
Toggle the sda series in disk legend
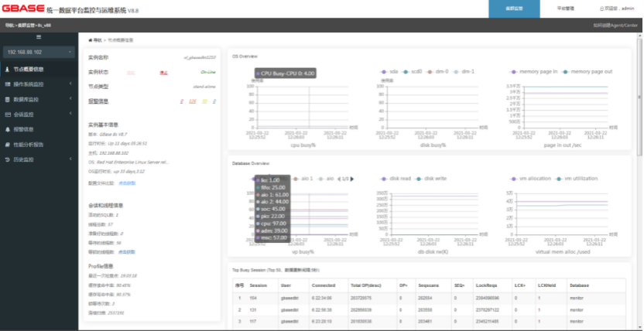tap(389, 71)
